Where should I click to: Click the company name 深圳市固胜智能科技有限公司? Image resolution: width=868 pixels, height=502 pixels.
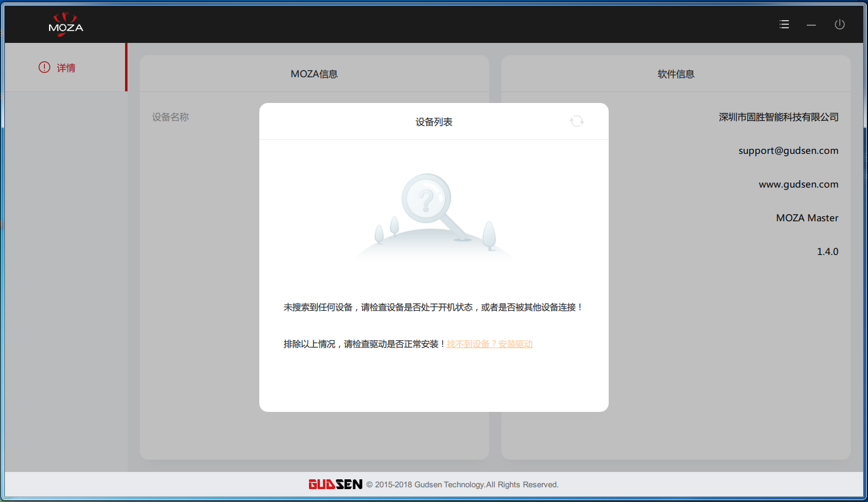(x=779, y=117)
